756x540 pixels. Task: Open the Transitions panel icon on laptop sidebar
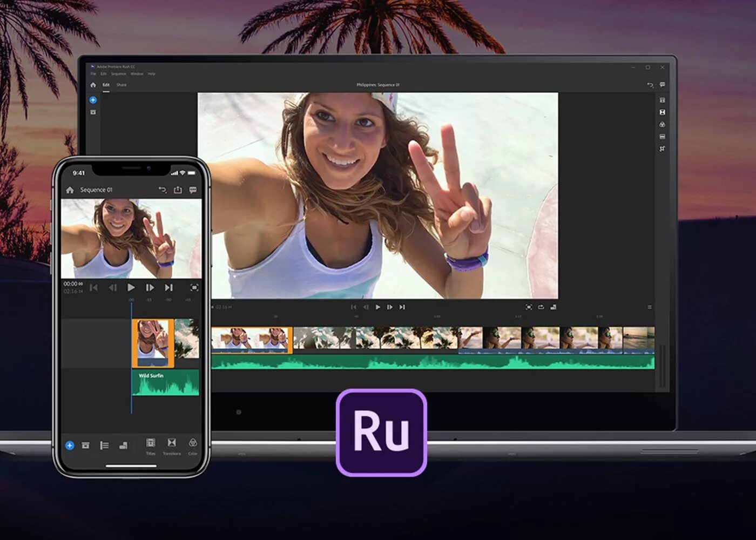663,112
